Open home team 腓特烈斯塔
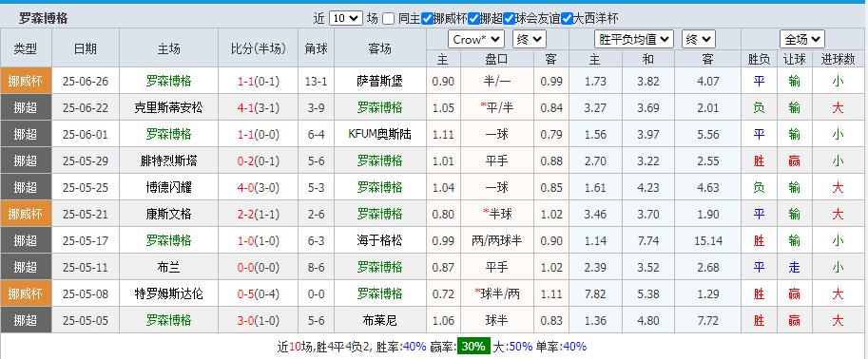 point(169,161)
